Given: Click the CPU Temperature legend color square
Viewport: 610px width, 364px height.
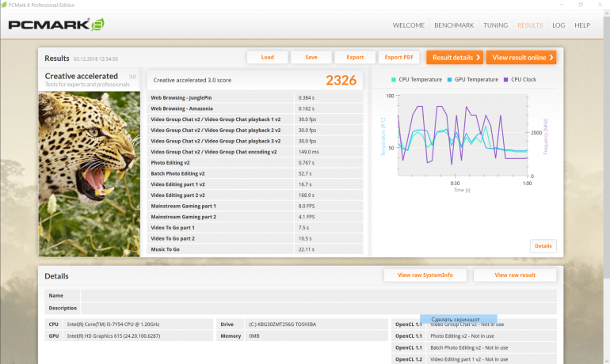Looking at the screenshot, I should pyautogui.click(x=394, y=80).
